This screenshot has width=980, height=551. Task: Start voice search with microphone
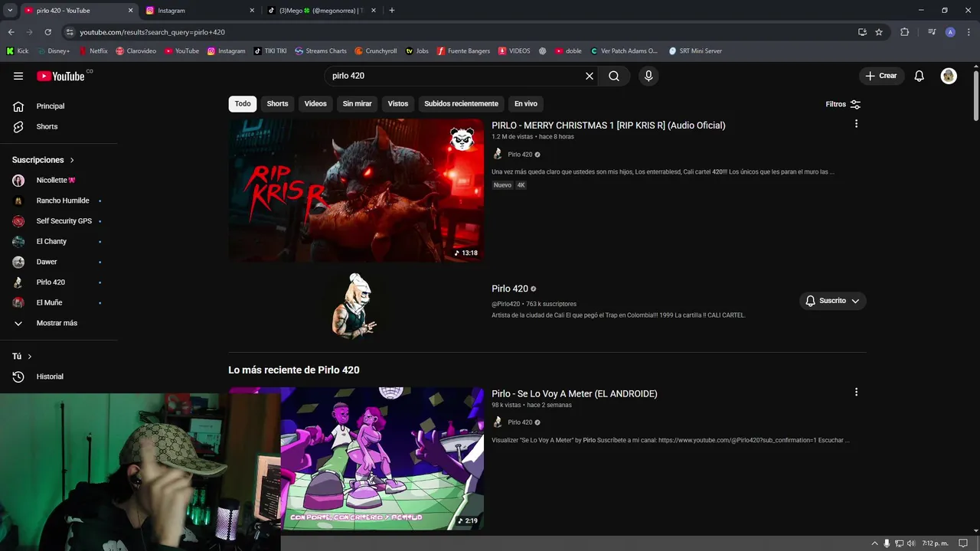click(x=648, y=76)
